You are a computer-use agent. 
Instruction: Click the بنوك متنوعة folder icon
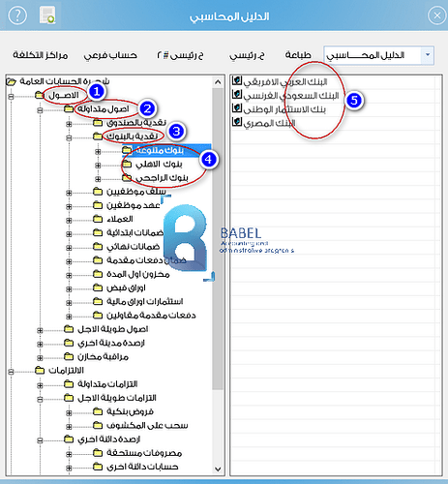[x=127, y=150]
